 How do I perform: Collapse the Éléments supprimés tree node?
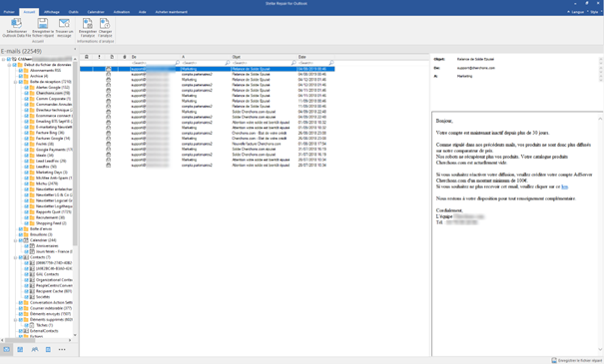point(15,319)
